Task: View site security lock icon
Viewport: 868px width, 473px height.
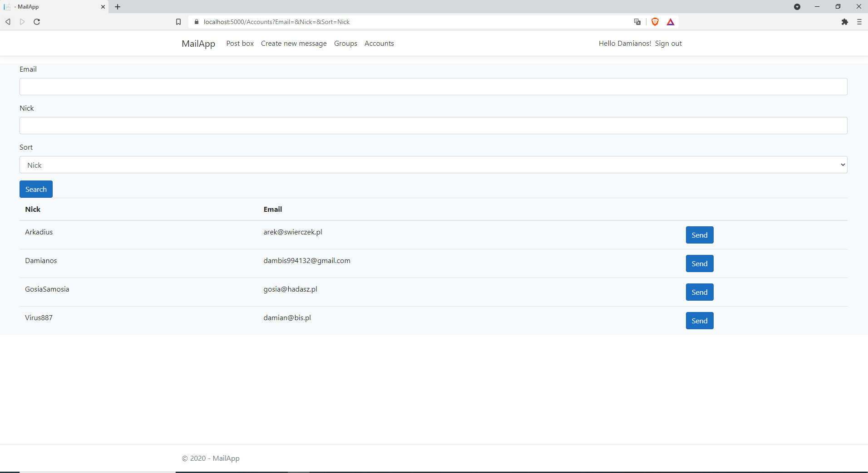Action: [x=197, y=22]
